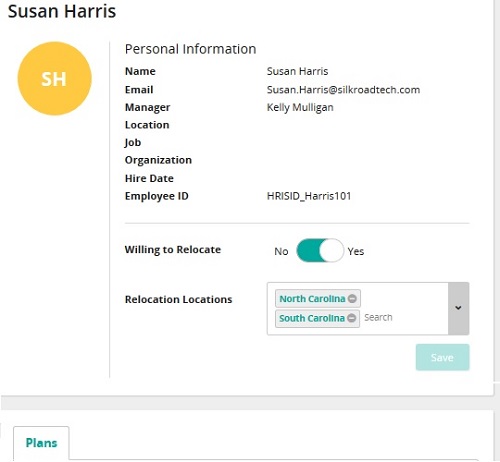Image resolution: width=500 pixels, height=462 pixels.
Task: Click the Manager field label
Action: pos(147,107)
